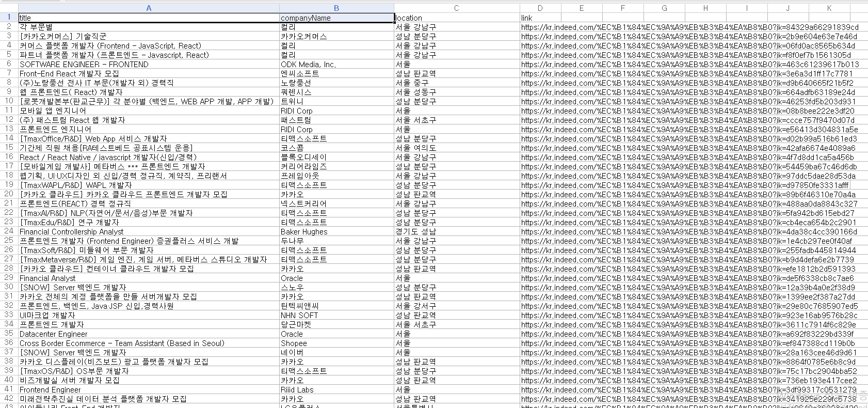
Task: Select column F header
Action: pos(623,8)
